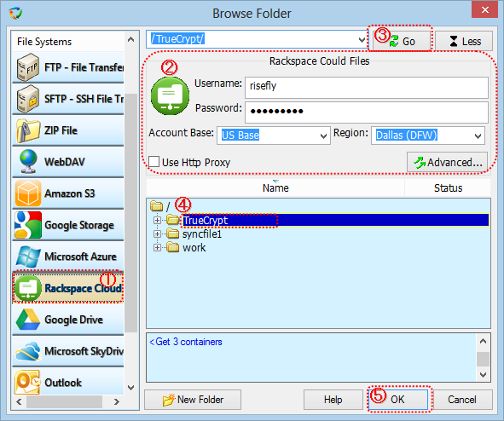Viewport: 504px width, 421px height.
Task: Open the Account Base dropdown
Action: pyautogui.click(x=324, y=136)
